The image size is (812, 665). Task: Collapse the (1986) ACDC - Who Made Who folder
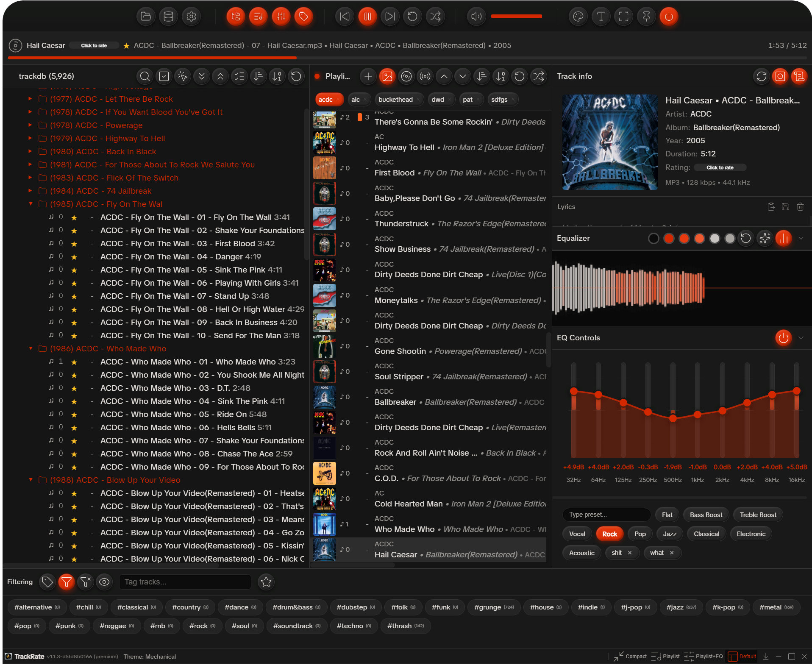pyautogui.click(x=30, y=348)
